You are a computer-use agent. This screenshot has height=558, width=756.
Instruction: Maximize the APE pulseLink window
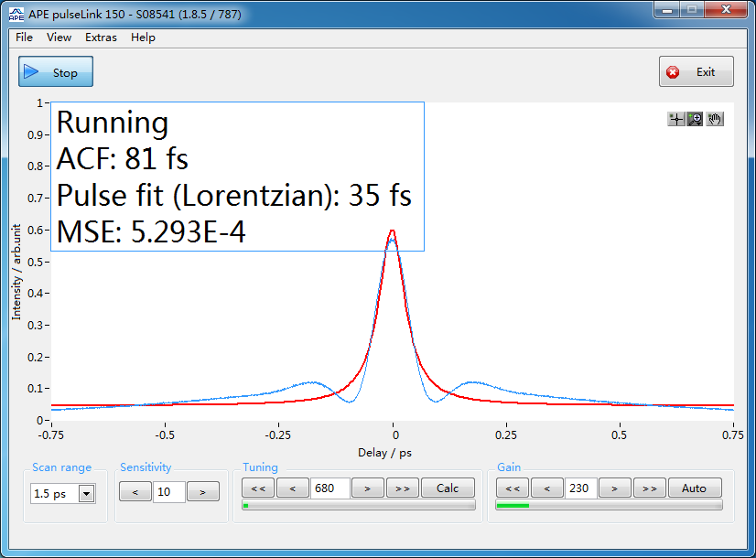(692, 10)
